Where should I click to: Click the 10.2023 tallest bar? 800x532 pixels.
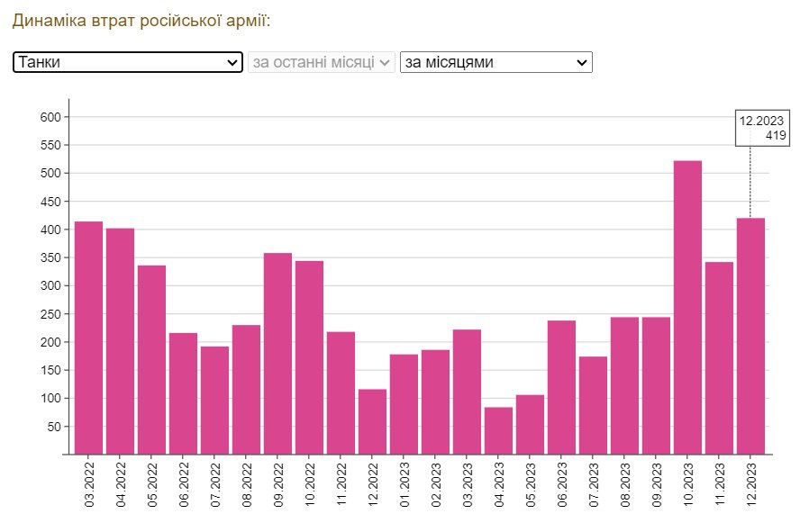click(687, 307)
